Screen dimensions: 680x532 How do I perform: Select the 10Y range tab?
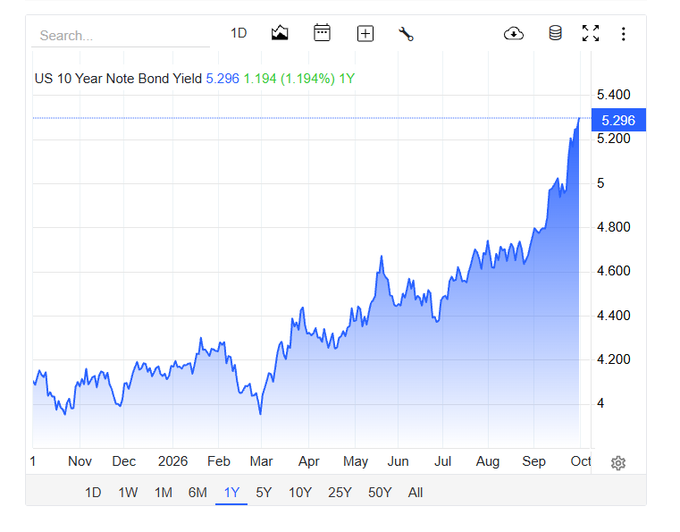300,493
